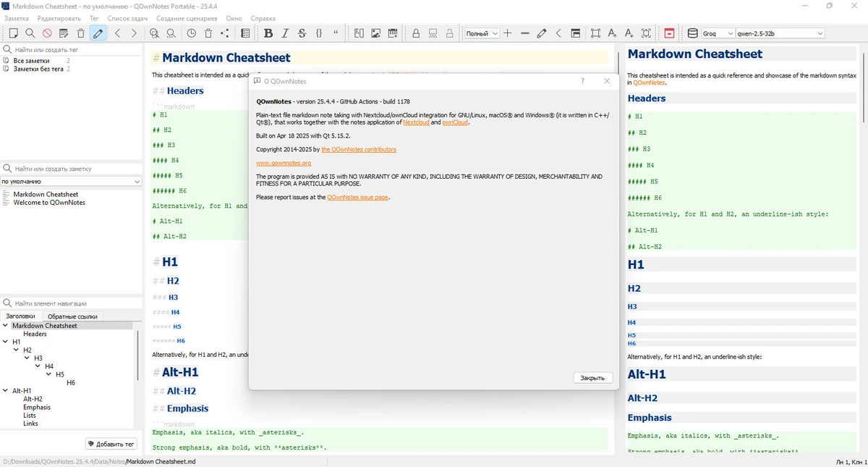Focus the 'Найти или создать заметку' field
Viewport: 868px width, 467px height.
coord(71,168)
